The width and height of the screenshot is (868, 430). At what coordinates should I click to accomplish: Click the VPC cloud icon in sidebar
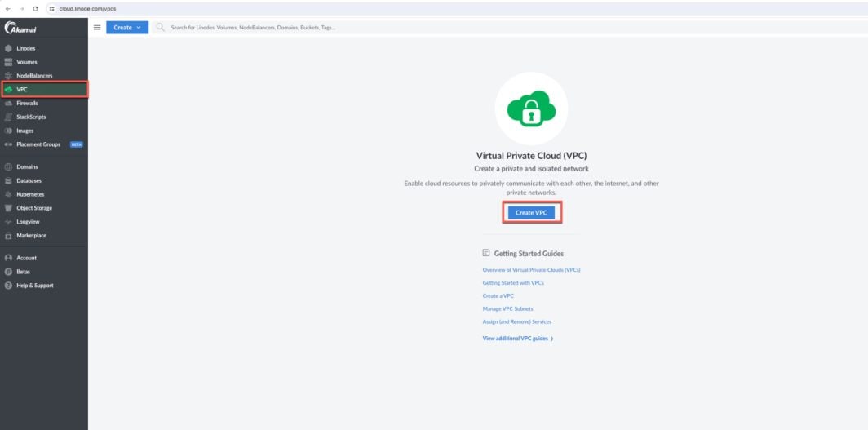[x=8, y=89]
